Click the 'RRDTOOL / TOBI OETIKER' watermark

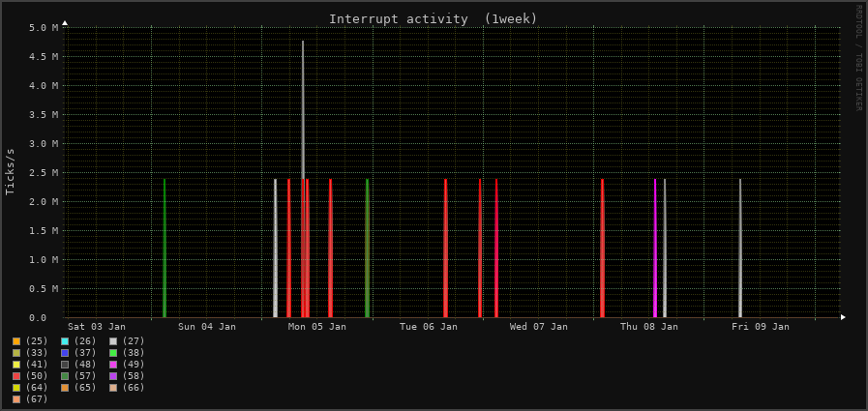tap(857, 58)
